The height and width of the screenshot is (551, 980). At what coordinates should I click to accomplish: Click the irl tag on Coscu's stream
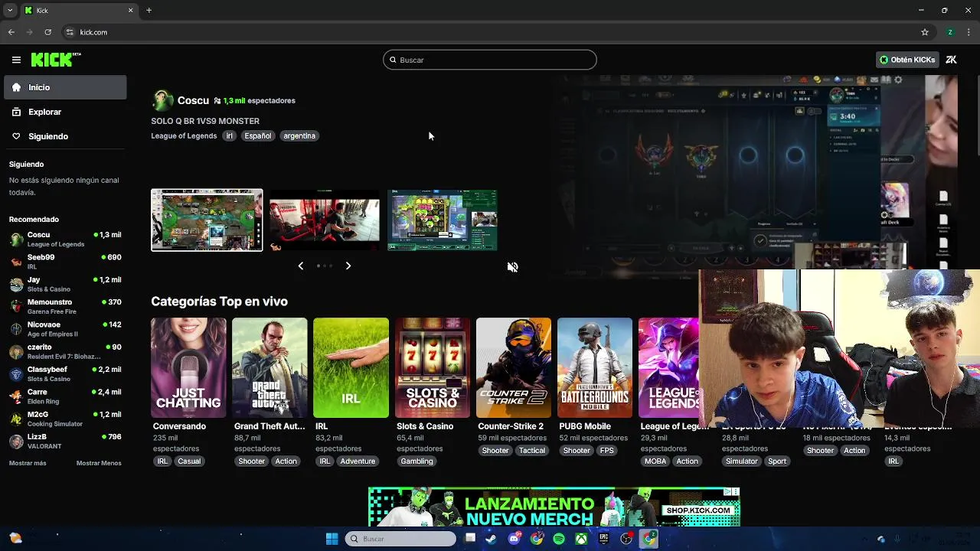click(x=229, y=135)
